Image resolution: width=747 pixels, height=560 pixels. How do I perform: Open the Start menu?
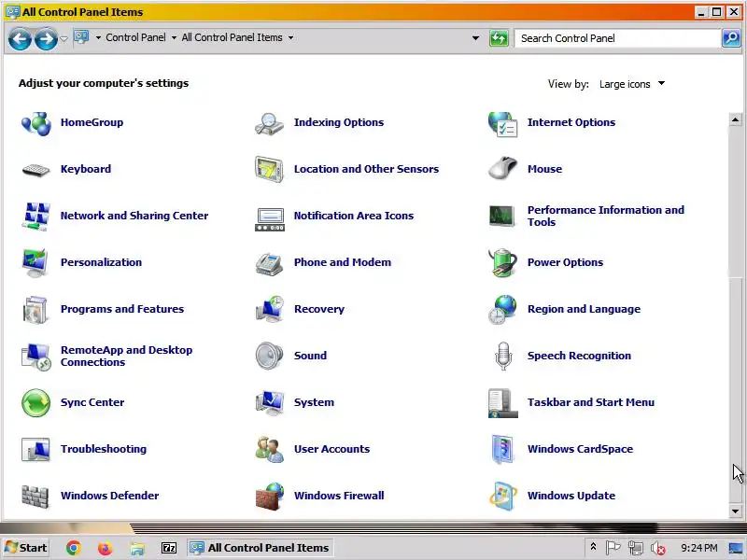coord(26,548)
